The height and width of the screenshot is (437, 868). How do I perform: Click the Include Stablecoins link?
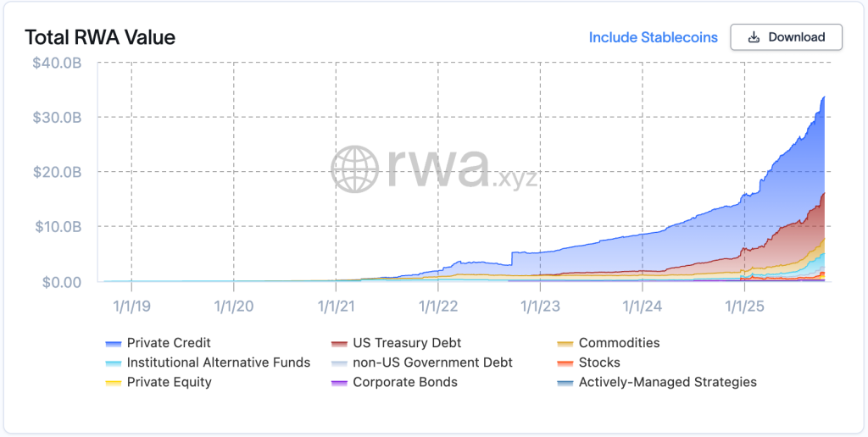tap(653, 37)
